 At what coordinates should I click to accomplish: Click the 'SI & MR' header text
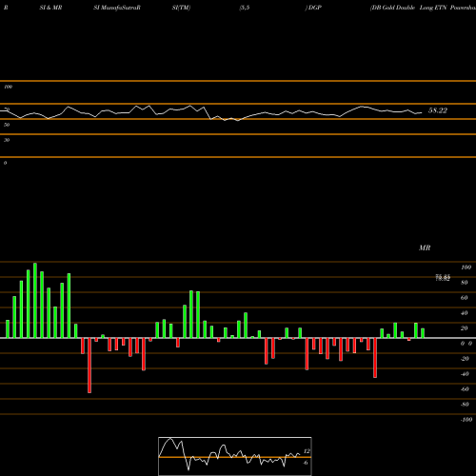tap(50, 8)
